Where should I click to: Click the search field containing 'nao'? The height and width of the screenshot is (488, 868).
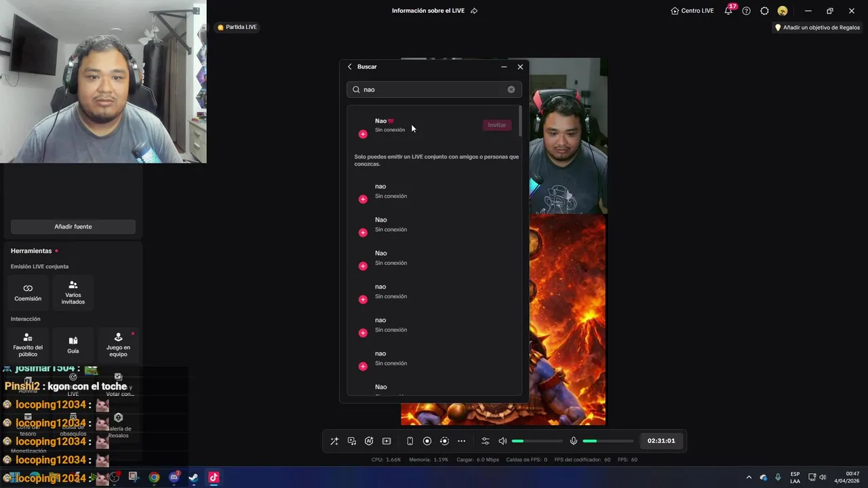(434, 89)
